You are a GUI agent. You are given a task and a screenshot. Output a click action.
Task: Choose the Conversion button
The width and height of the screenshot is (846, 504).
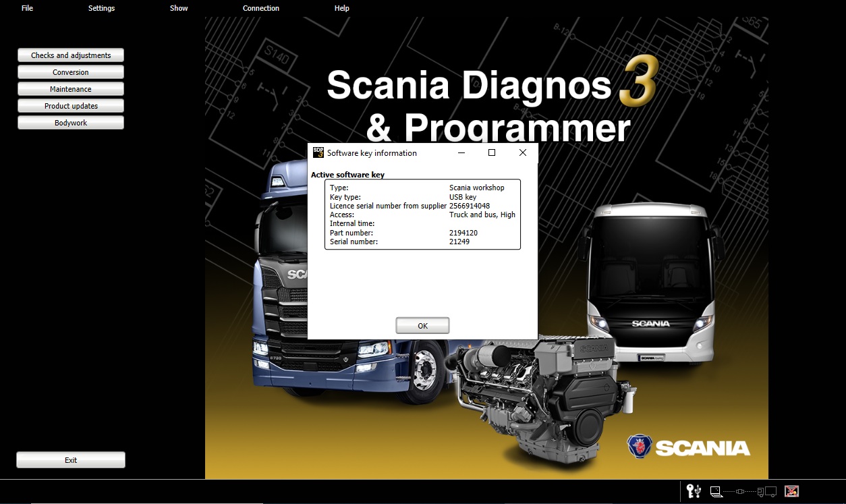point(71,72)
